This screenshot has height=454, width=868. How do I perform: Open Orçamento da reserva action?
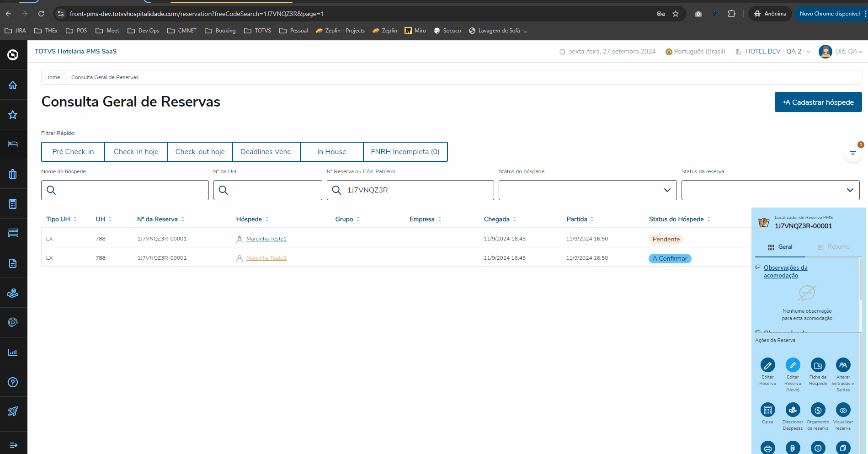tap(818, 410)
